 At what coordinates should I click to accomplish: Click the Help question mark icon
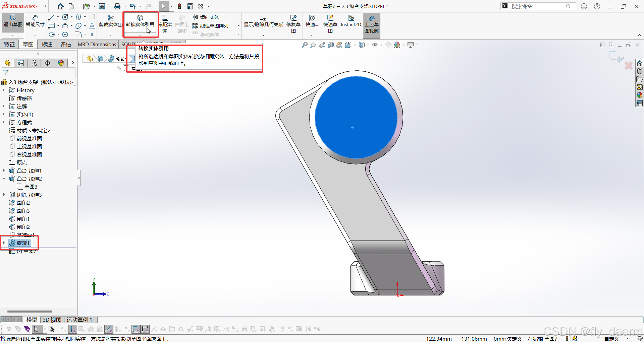[x=597, y=6]
